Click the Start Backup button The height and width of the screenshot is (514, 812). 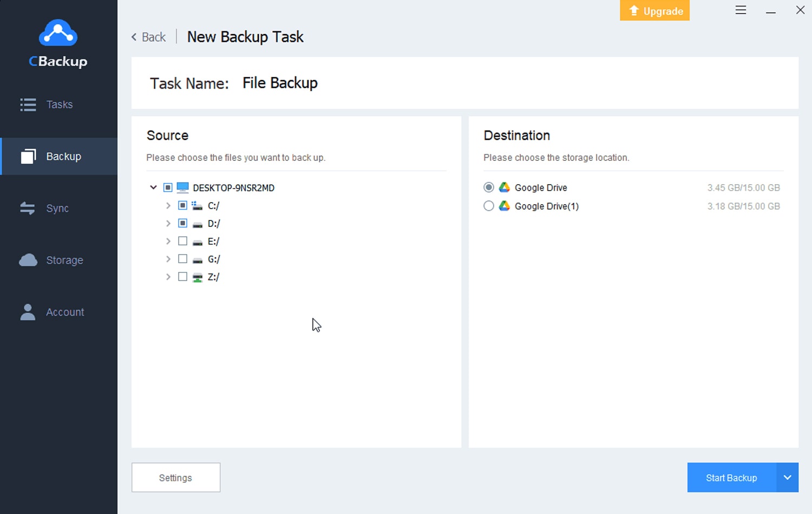tap(731, 477)
